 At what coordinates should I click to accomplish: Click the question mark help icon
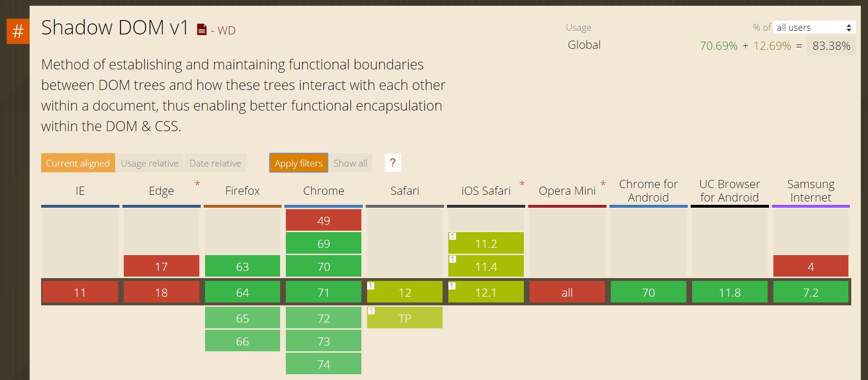coord(392,163)
